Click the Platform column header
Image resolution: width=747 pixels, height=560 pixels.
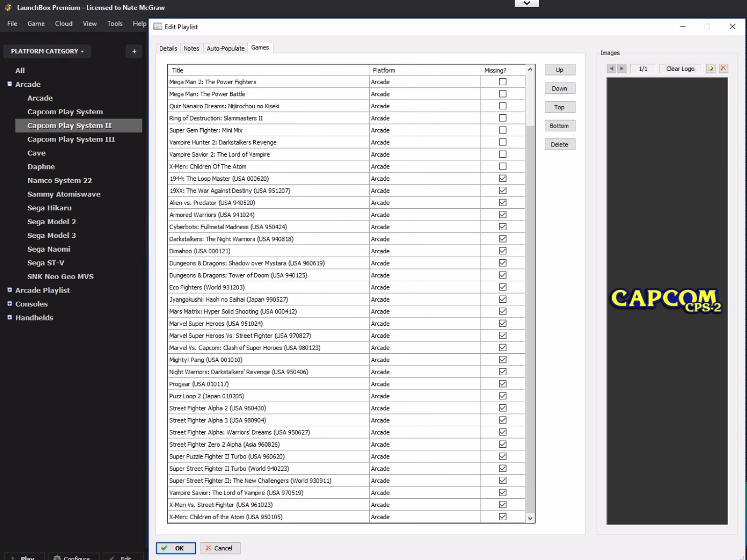tap(425, 70)
